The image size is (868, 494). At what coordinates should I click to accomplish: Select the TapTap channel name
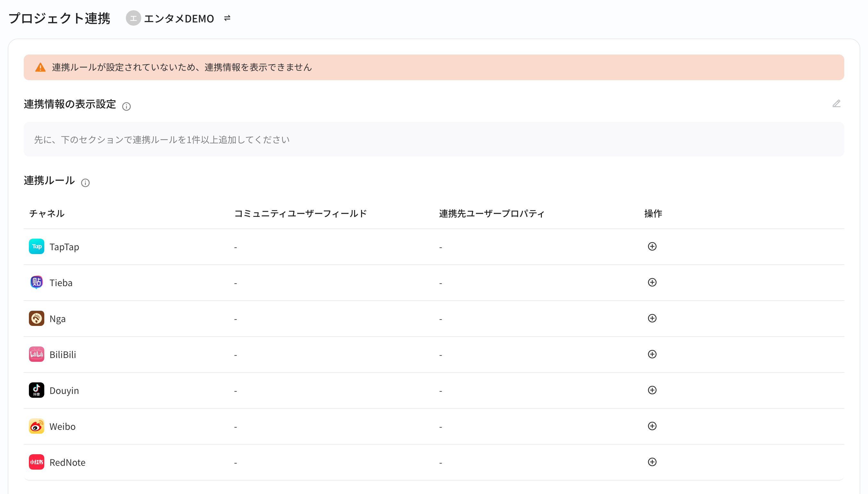point(64,247)
